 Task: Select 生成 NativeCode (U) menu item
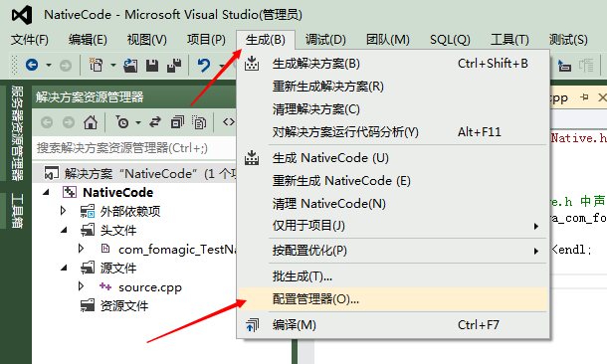pyautogui.click(x=392, y=158)
